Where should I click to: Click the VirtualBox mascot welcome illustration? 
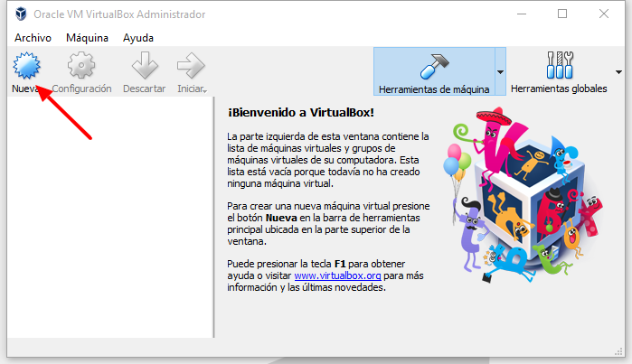click(523, 195)
